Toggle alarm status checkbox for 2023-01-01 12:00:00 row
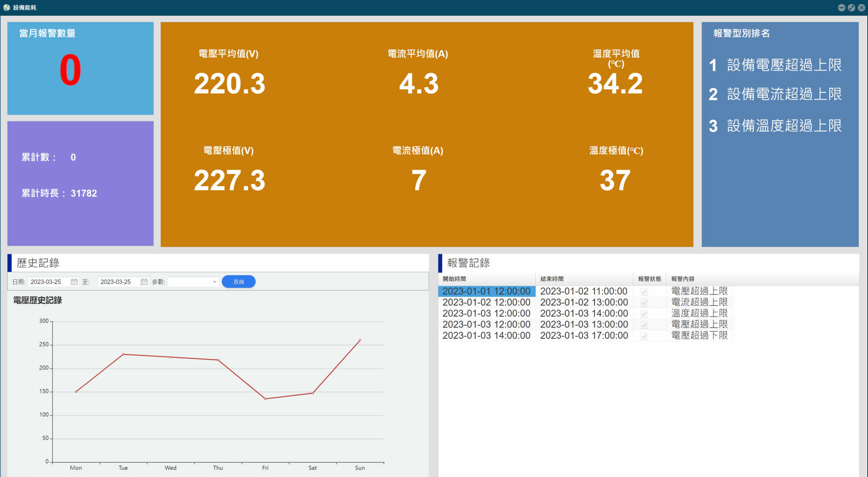Viewport: 868px width, 477px height. click(x=644, y=292)
